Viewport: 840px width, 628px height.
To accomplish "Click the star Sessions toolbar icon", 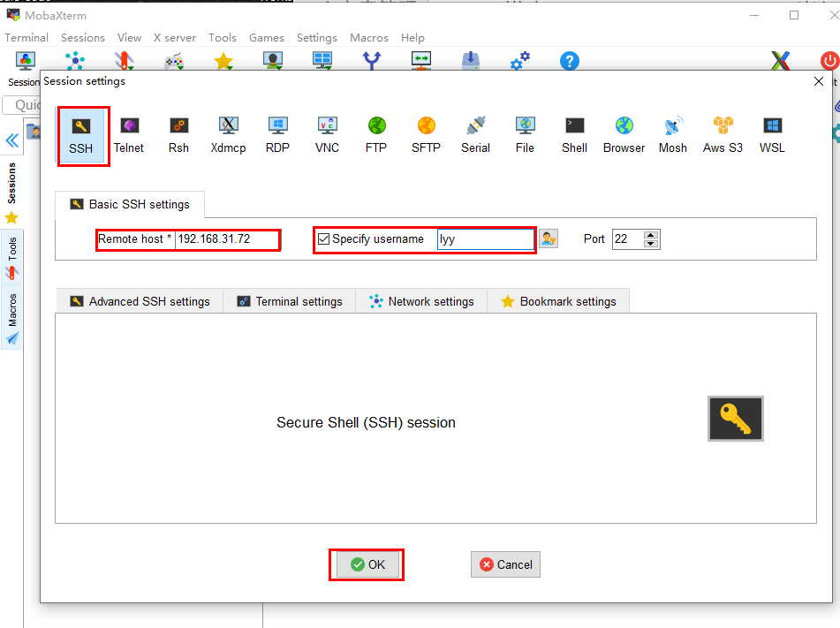I will coord(223,61).
